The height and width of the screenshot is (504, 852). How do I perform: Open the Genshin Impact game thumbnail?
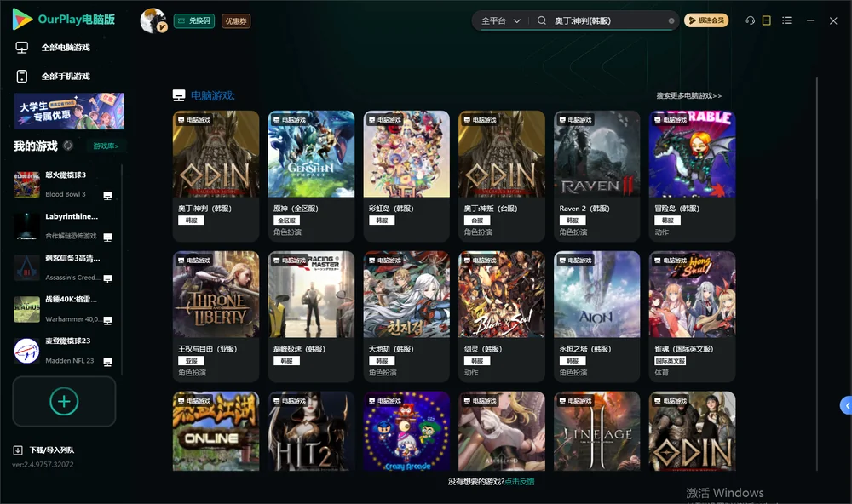point(311,154)
